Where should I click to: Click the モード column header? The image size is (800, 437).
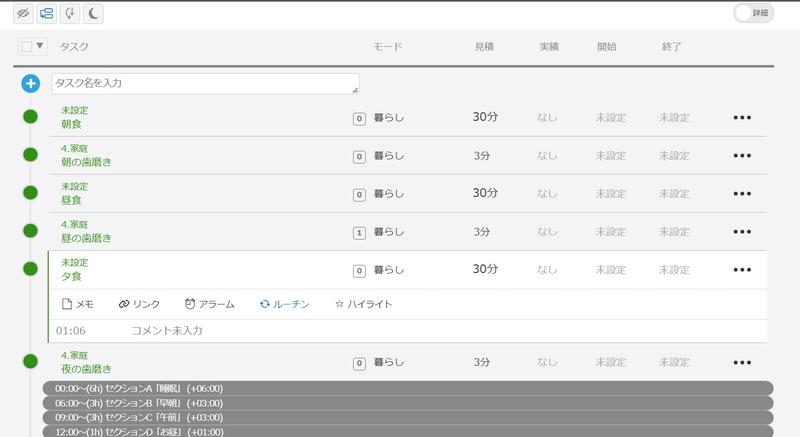coord(388,46)
